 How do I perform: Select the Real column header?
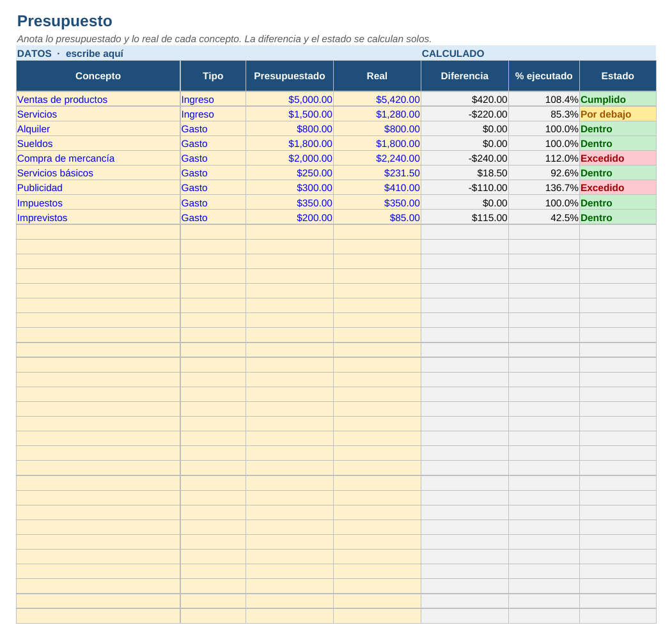pos(377,76)
